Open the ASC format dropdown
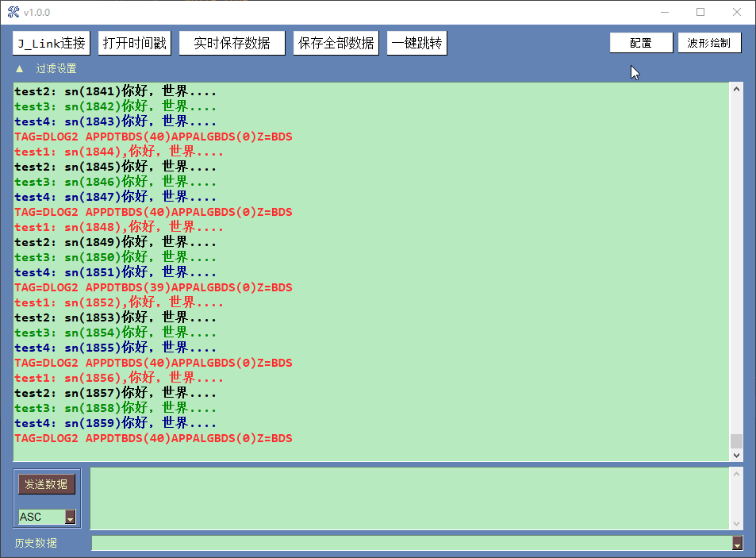Screen dimensions: 756x558 [71, 517]
